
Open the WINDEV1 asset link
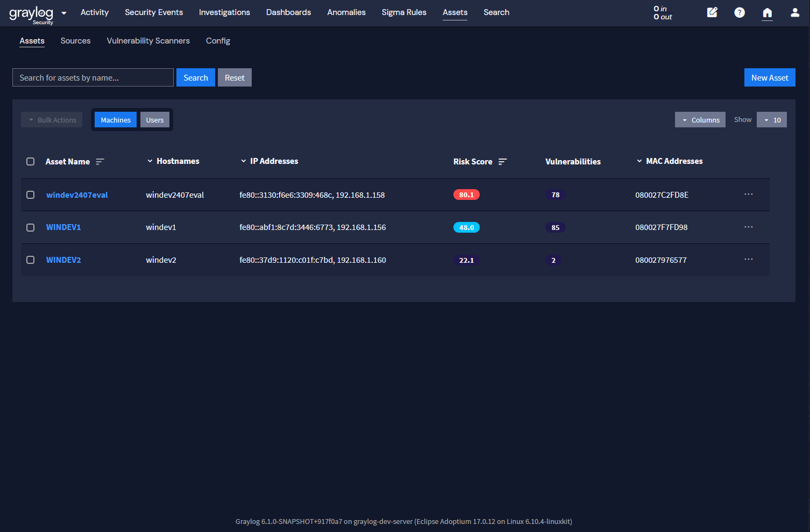[x=63, y=227]
